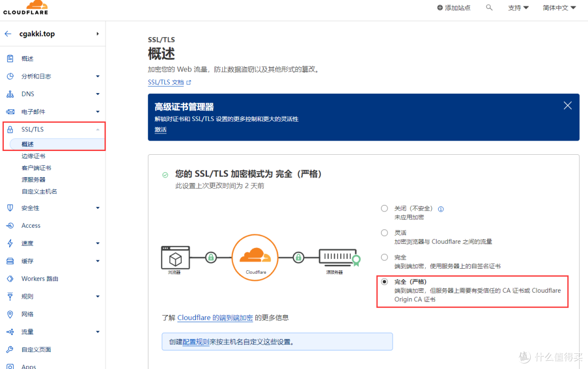This screenshot has height=369, width=588.
Task: Open the 边缘证书 submenu item
Action: coord(33,156)
